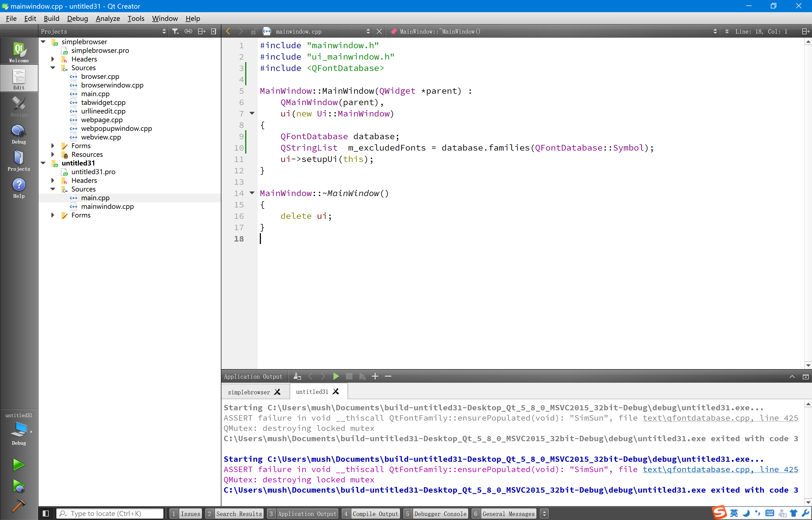Show the Issues pane
Viewport: 812px width, 520px height.
pos(186,513)
